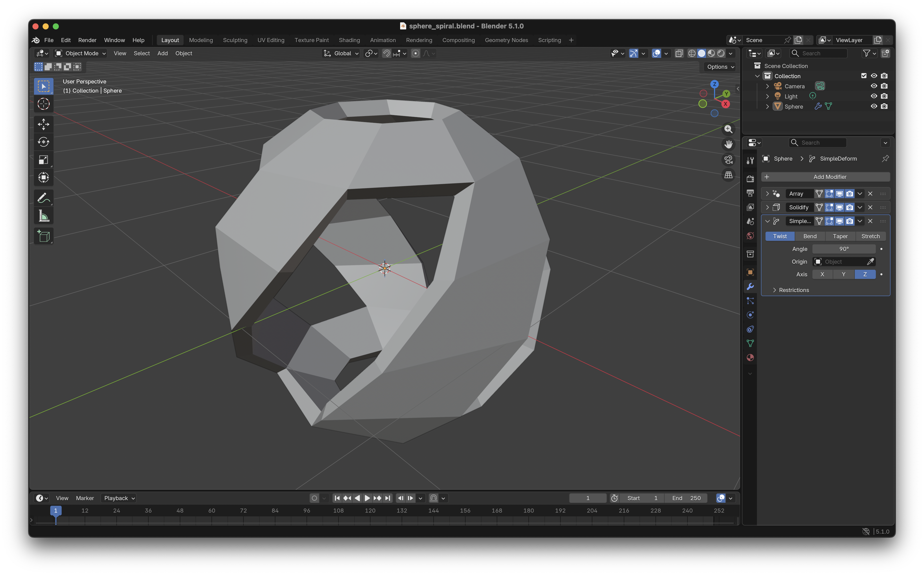Toggle X-ray view
This screenshot has height=575, width=924.
679,53
